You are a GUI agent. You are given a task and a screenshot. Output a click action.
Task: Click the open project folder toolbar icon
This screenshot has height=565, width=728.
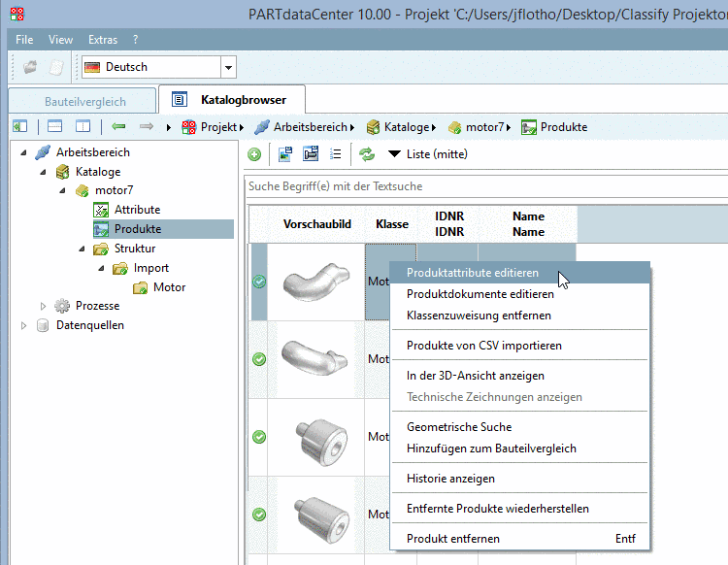pos(31,67)
